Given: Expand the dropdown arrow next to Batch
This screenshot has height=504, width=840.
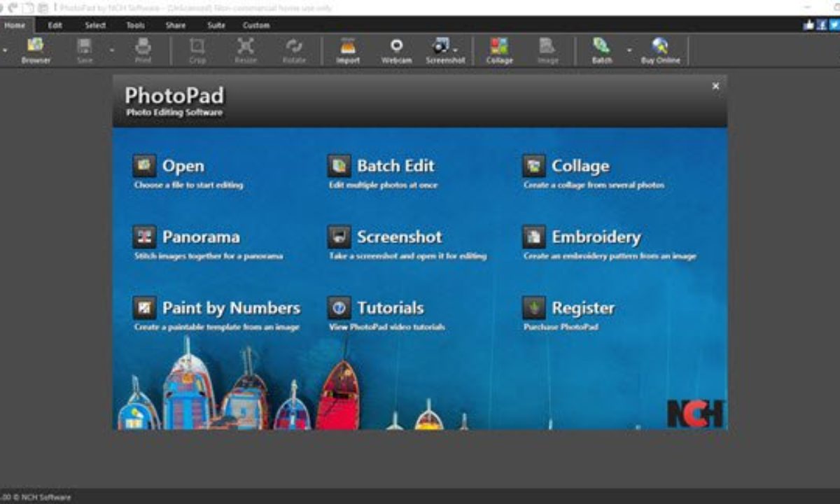Looking at the screenshot, I should pos(629,50).
